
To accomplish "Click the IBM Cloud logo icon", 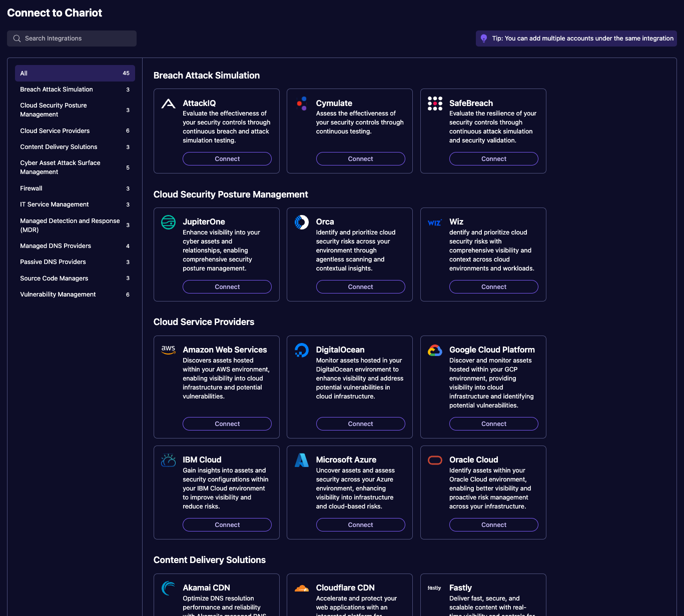I will 169,460.
